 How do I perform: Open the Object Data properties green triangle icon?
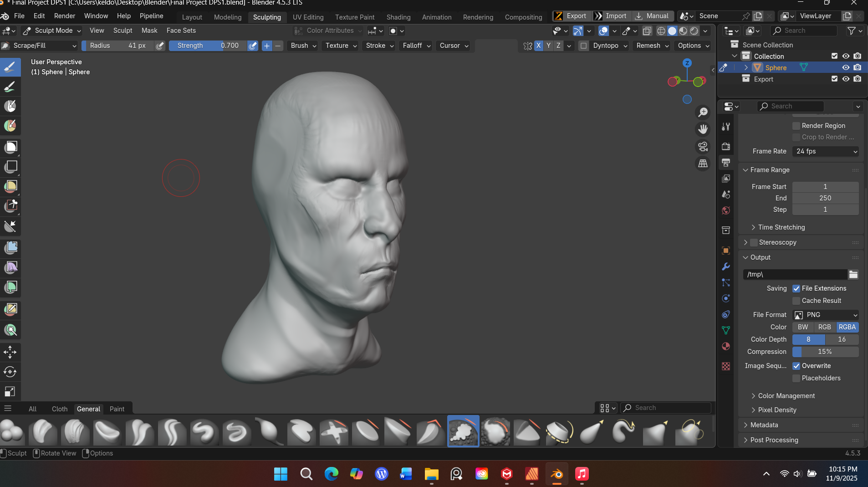(726, 330)
